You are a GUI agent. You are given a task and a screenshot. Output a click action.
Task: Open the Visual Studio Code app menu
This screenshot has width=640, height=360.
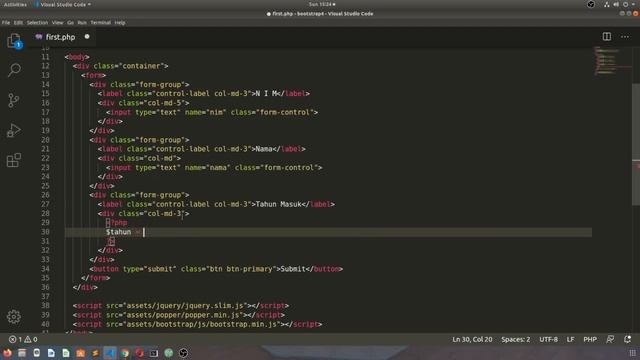(x=63, y=4)
